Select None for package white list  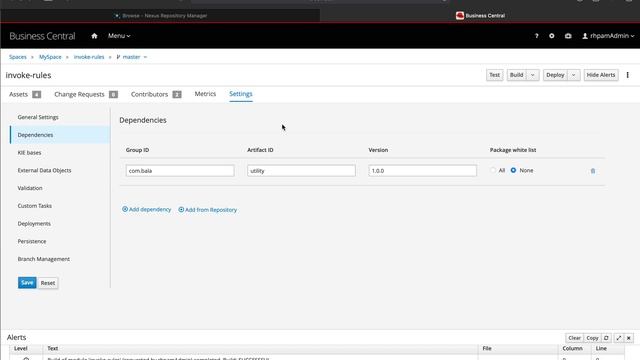coord(513,170)
